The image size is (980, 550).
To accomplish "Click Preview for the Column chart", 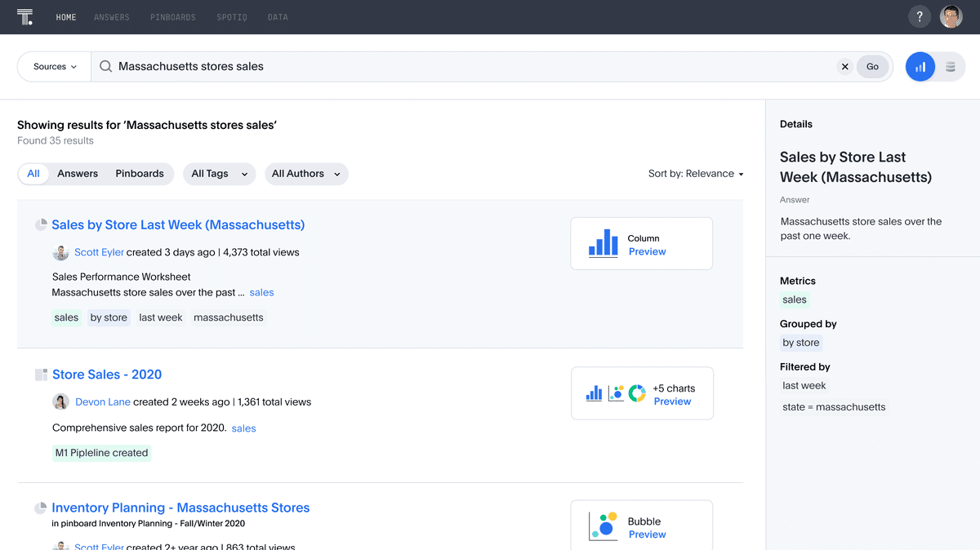I will click(x=647, y=251).
